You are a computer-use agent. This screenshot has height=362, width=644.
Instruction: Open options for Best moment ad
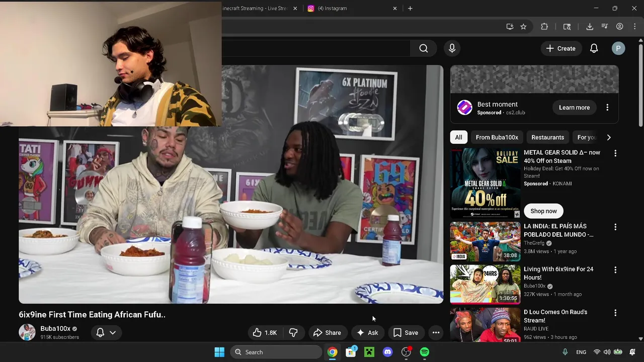tap(607, 108)
